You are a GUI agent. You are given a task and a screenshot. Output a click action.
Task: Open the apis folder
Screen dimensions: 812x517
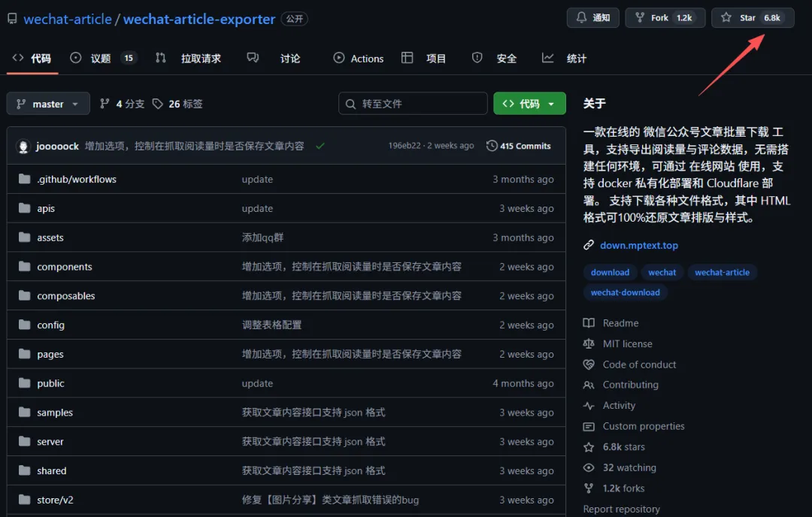point(46,209)
